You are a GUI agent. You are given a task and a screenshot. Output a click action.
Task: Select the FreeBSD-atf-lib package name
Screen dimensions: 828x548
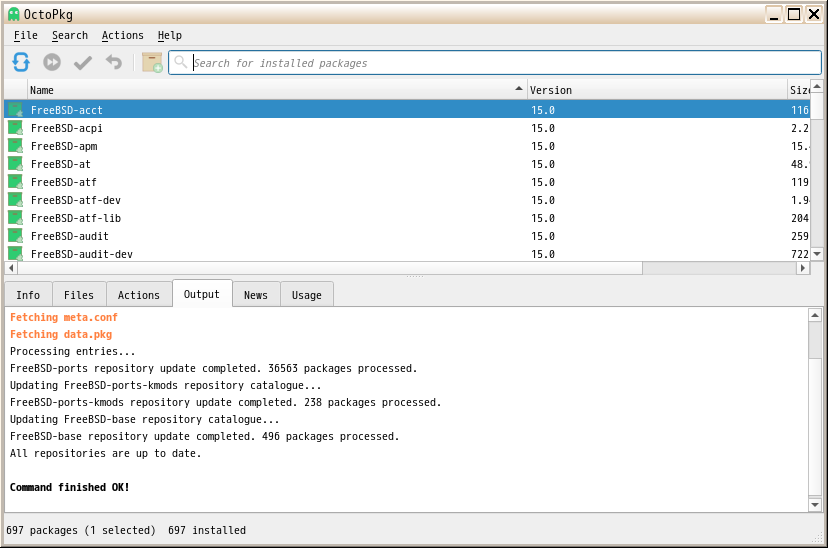click(x=76, y=218)
